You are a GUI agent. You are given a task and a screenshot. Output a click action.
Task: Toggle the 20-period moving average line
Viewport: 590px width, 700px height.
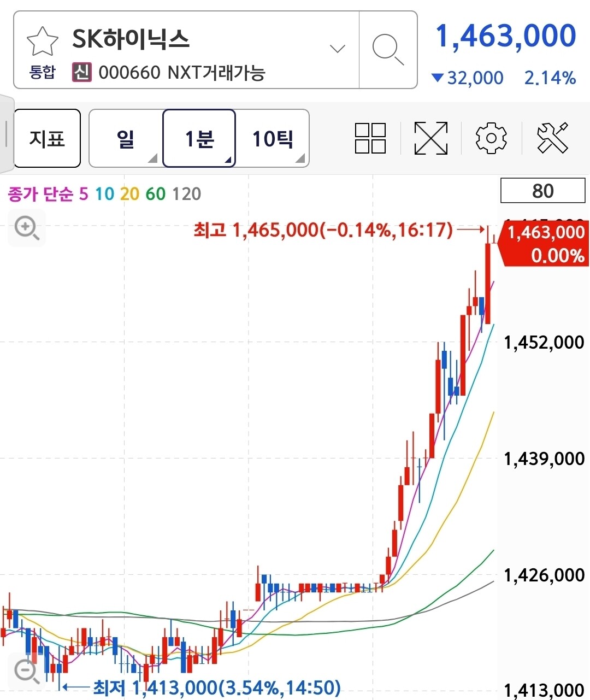[129, 193]
